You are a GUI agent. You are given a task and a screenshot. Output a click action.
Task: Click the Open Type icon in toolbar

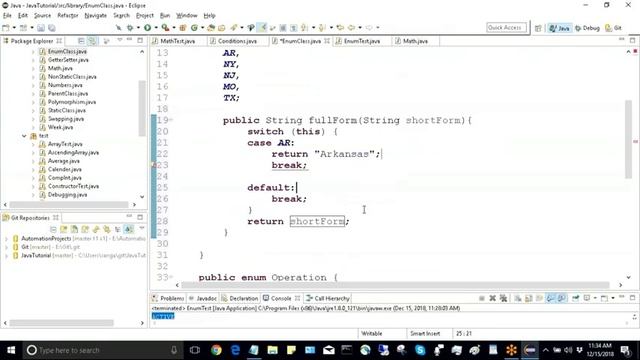pos(211,28)
